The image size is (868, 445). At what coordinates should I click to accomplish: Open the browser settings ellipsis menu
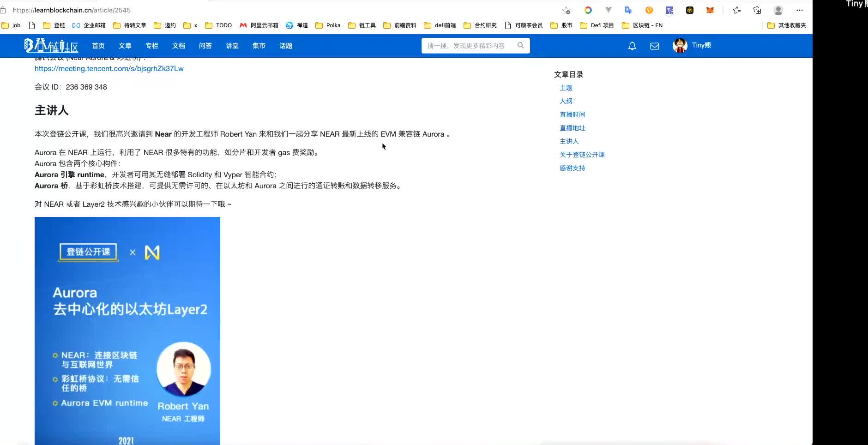[x=800, y=10]
